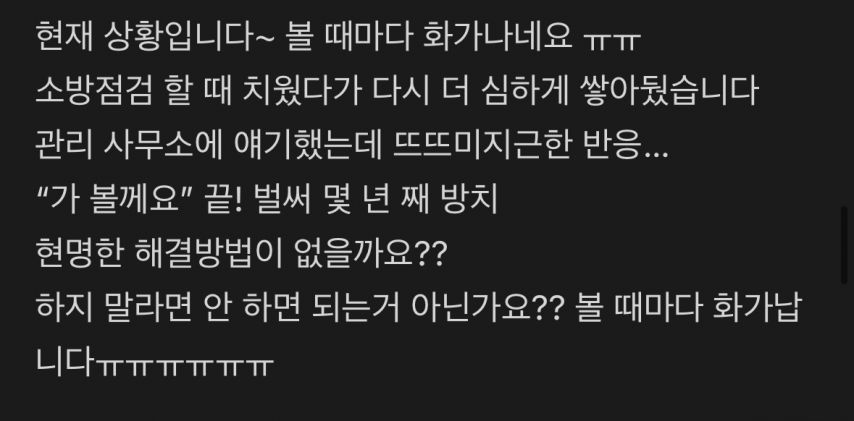Click the word "없을까요??"
Image resolution: width=854 pixels, height=421 pixels.
(370, 254)
